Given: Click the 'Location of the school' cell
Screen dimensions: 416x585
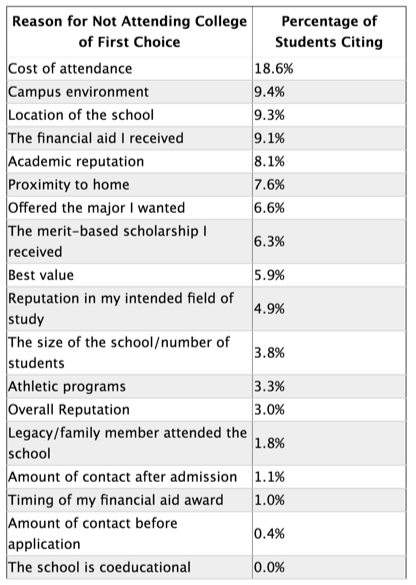Looking at the screenshot, I should point(129,115).
